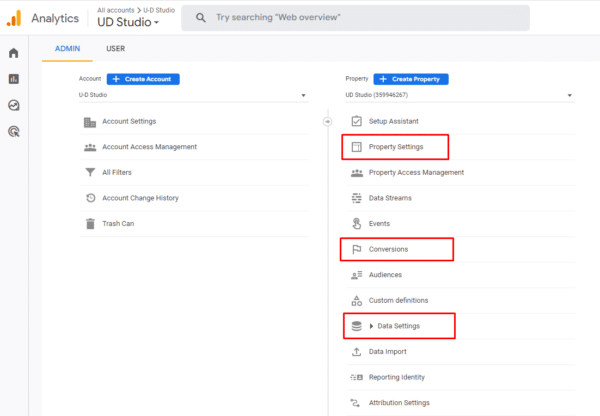
Task: Open Trash Can entry
Action: click(x=118, y=223)
